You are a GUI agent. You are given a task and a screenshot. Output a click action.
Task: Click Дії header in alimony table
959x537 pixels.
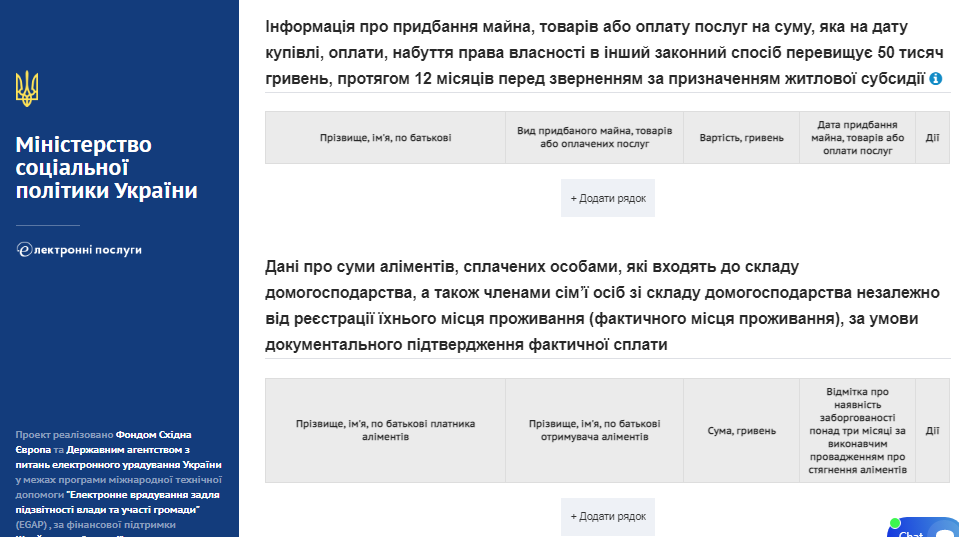pyautogui.click(x=932, y=431)
